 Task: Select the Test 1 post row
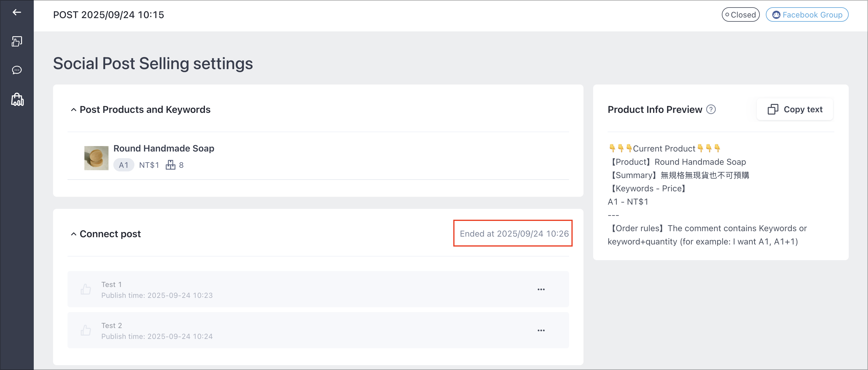coord(318,289)
